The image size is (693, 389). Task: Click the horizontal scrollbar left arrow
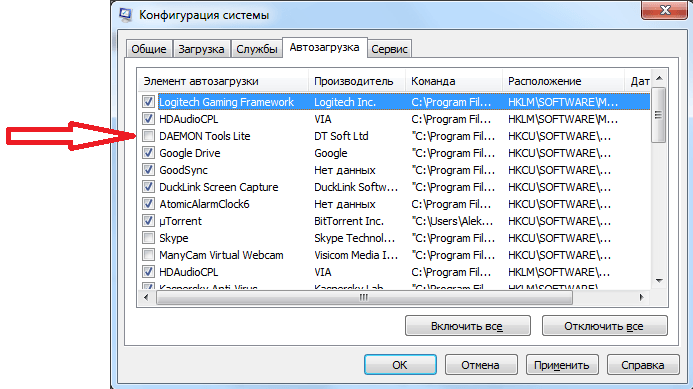(x=146, y=297)
